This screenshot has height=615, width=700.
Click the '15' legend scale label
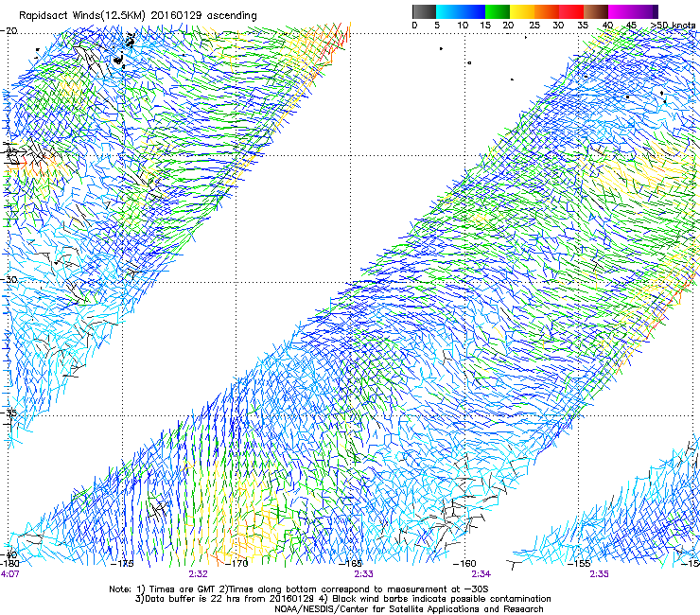coord(485,26)
